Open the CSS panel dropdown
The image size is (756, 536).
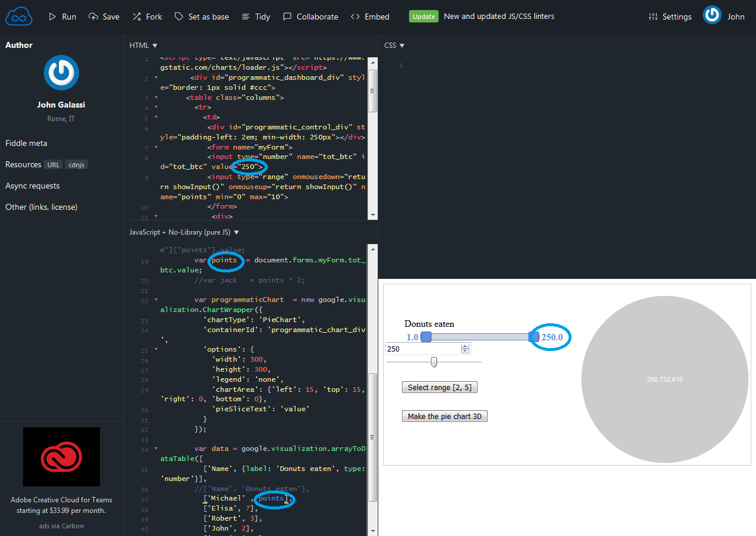pos(394,45)
